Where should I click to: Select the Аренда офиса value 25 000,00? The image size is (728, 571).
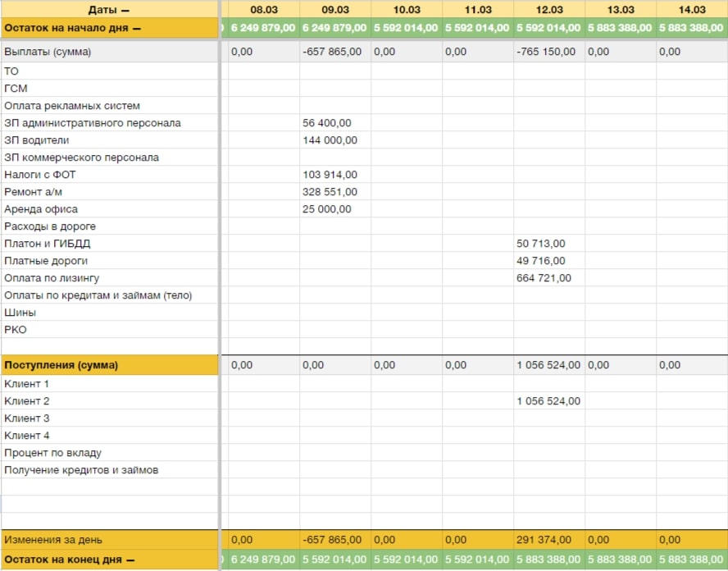tap(326, 209)
